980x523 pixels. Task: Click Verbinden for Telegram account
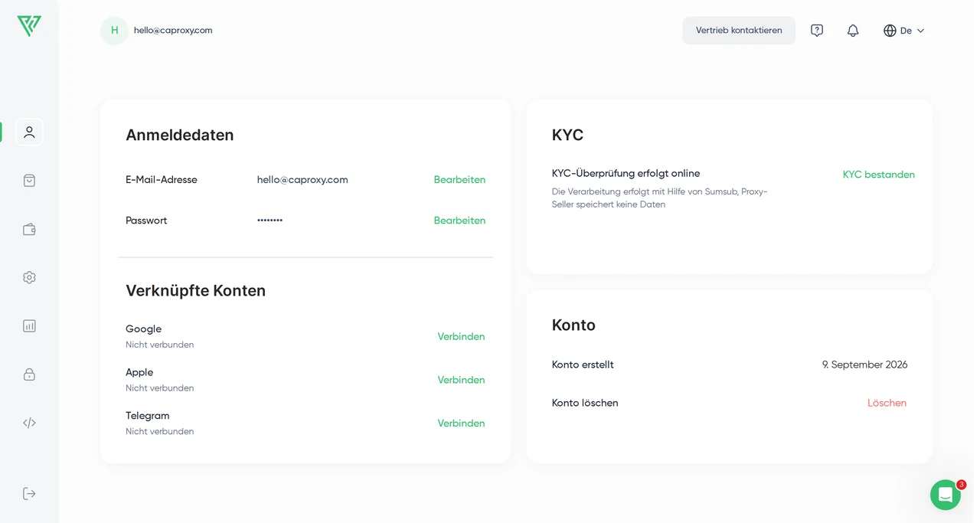tap(461, 423)
